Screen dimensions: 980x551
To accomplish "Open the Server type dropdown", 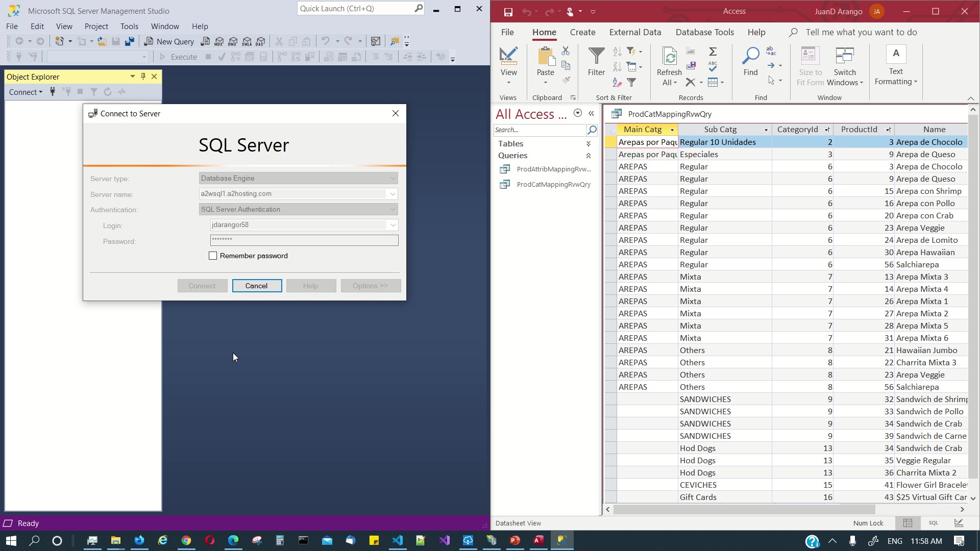I will [x=393, y=178].
